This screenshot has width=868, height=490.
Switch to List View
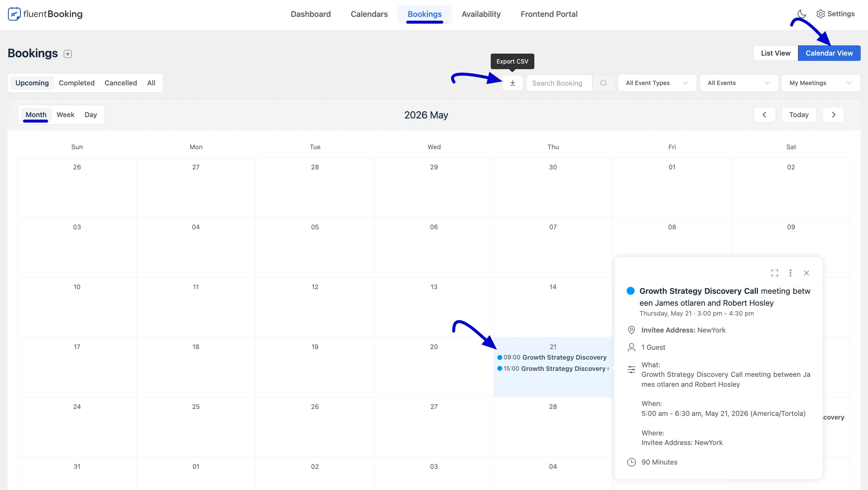tap(776, 53)
